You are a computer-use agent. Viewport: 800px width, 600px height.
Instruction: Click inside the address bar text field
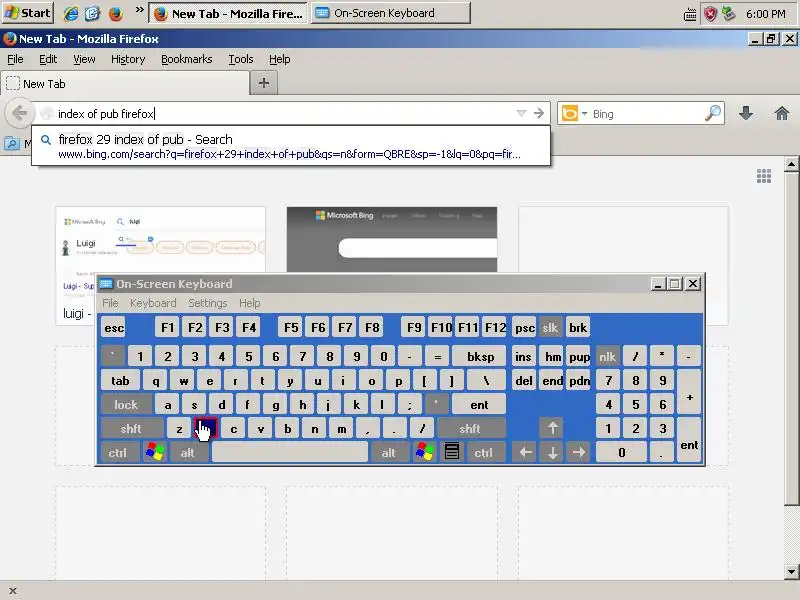[x=283, y=113]
